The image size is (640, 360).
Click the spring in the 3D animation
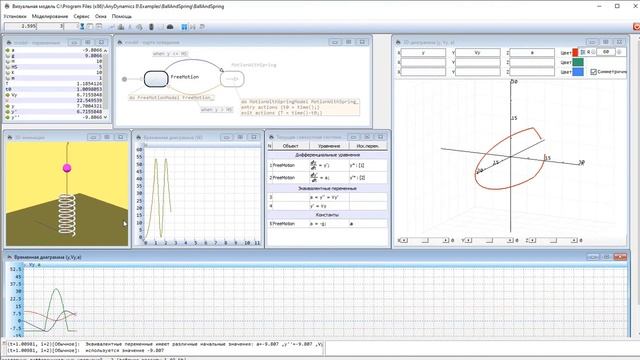67,214
